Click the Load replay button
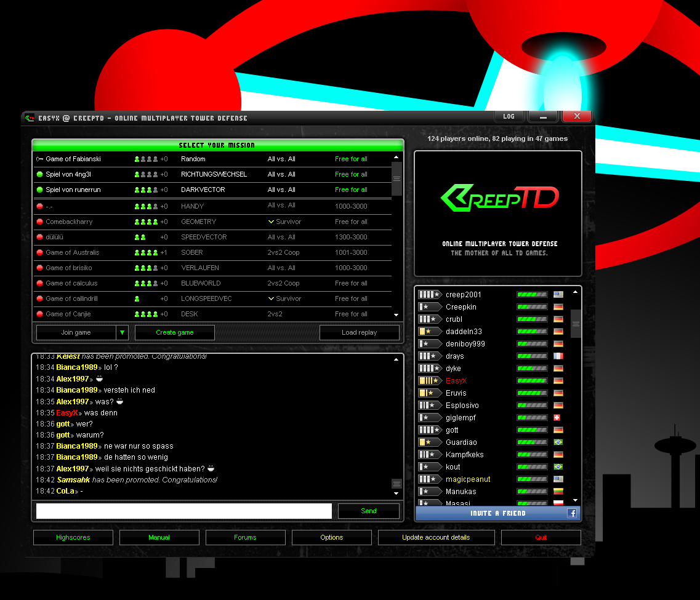This screenshot has width=700, height=600. coord(360,333)
